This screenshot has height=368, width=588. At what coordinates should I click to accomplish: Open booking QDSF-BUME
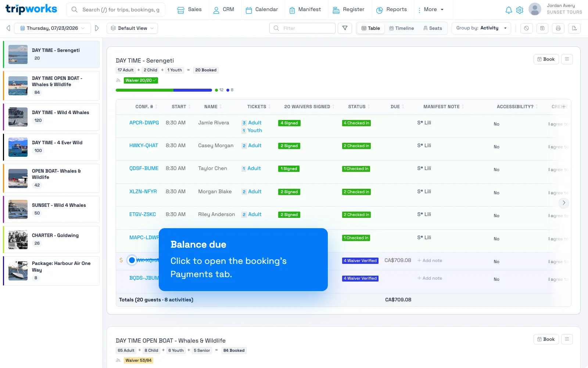(144, 169)
